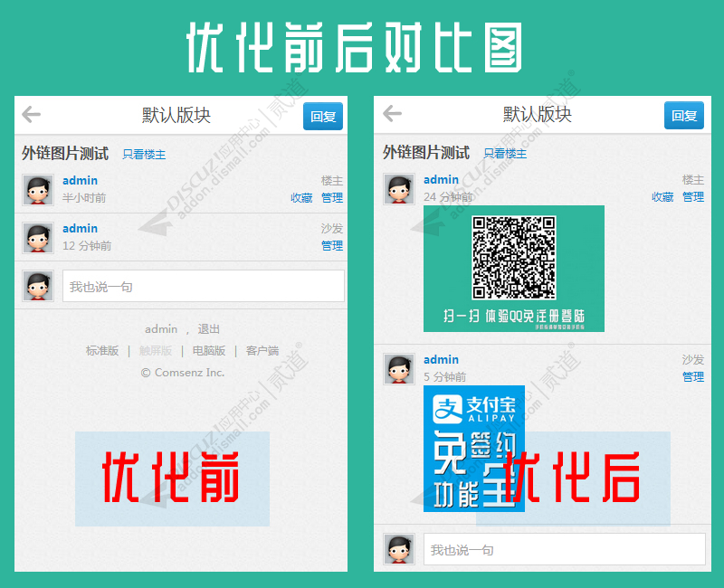This screenshot has height=588, width=724.
Task: Click 收藏 link on left 楼主 post
Action: tap(301, 198)
